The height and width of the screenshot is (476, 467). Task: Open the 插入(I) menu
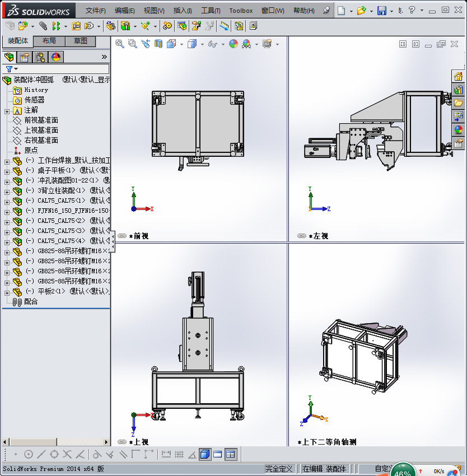coord(183,11)
